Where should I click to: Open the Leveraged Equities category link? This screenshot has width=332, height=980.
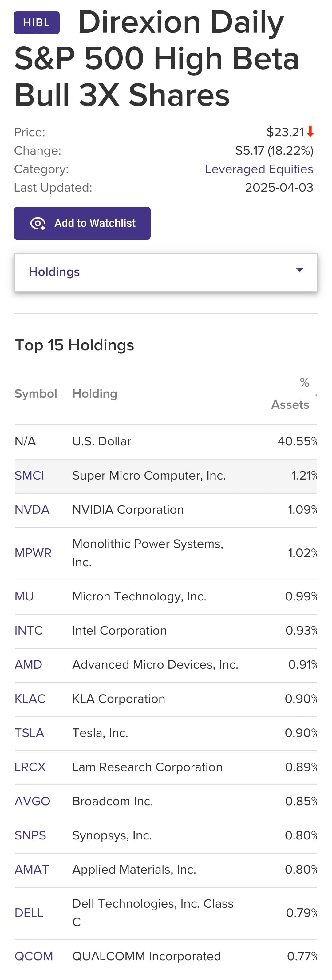(259, 169)
